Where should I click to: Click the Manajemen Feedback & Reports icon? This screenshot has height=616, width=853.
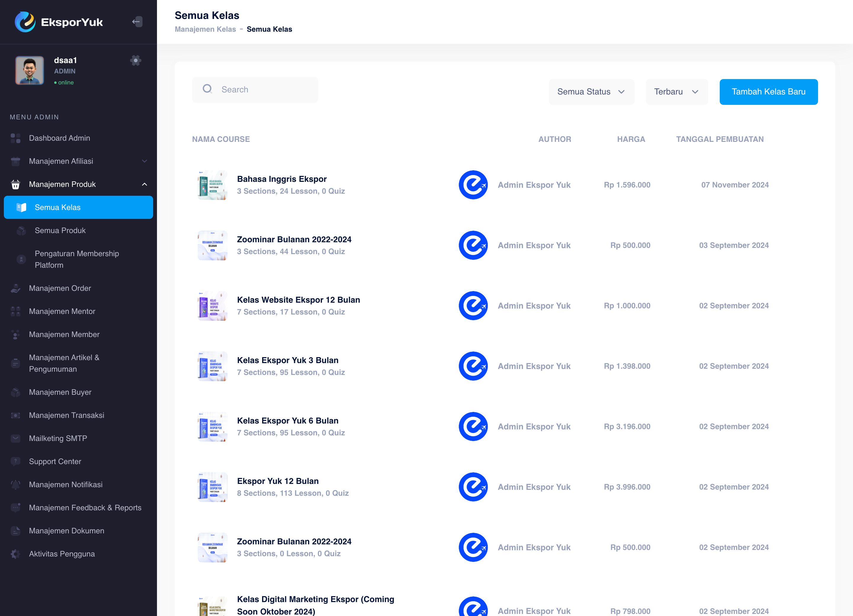(15, 508)
